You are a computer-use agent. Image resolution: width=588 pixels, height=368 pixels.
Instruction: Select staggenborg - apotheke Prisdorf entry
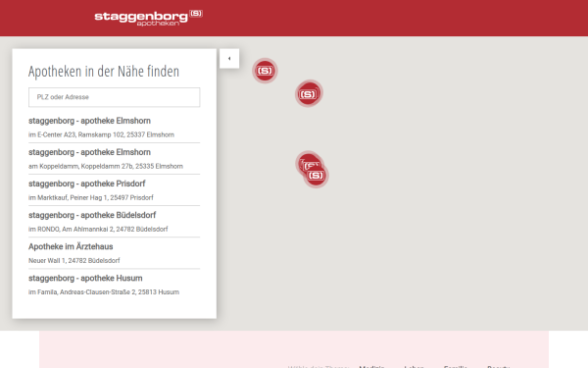(x=115, y=190)
